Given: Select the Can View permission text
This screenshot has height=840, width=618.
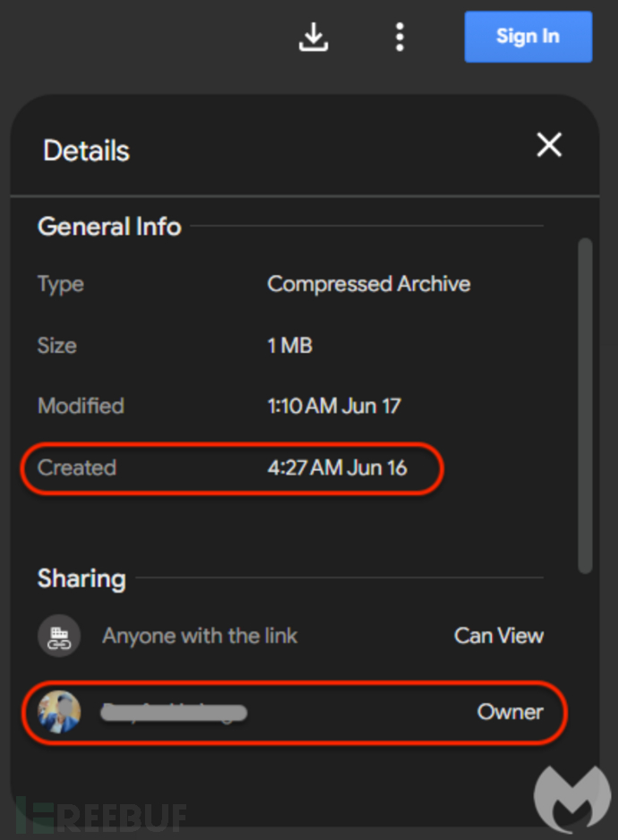Looking at the screenshot, I should coord(499,636).
